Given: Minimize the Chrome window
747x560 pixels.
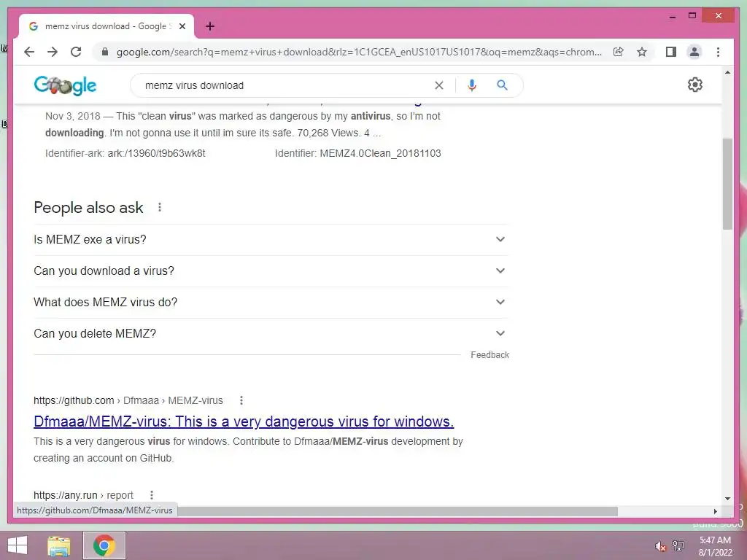Looking at the screenshot, I should [x=672, y=16].
